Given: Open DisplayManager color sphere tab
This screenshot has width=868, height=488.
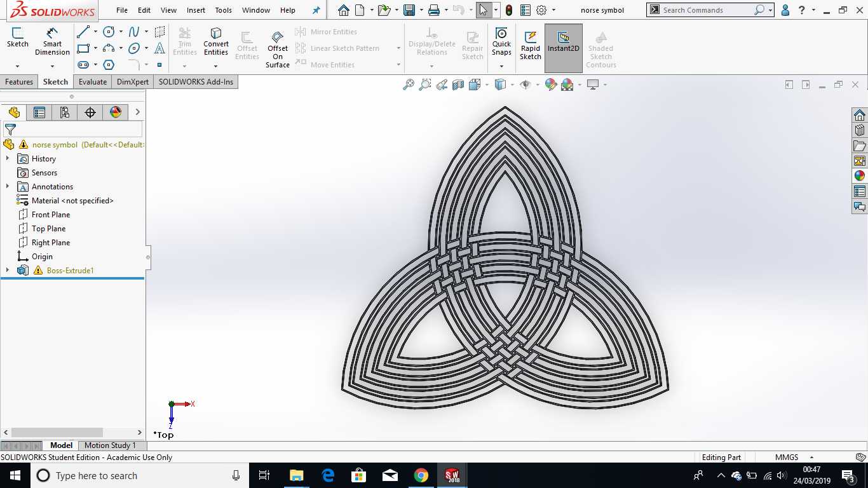Looking at the screenshot, I should 116,112.
